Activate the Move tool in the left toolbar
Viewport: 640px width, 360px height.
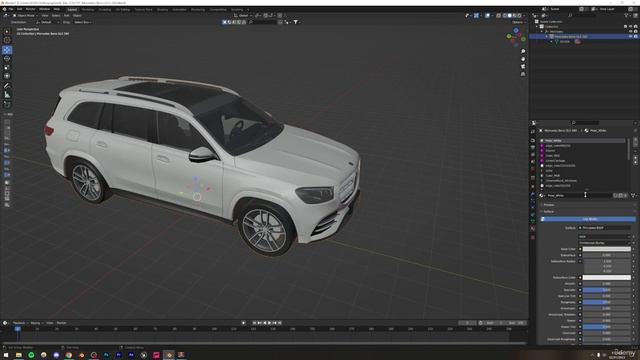tap(7, 50)
